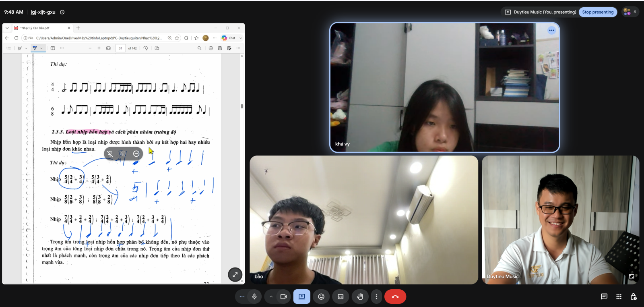Click the page number field showing 31

point(121,48)
